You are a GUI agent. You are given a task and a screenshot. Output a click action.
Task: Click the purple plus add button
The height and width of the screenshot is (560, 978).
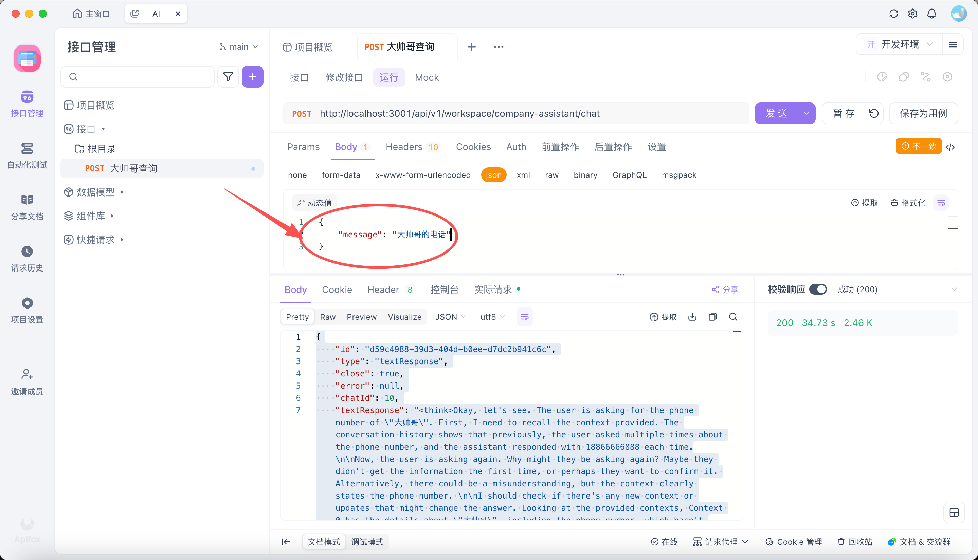pos(252,77)
